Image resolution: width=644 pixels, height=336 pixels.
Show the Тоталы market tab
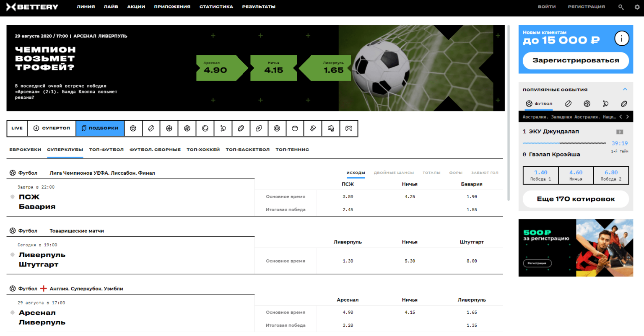[431, 173]
